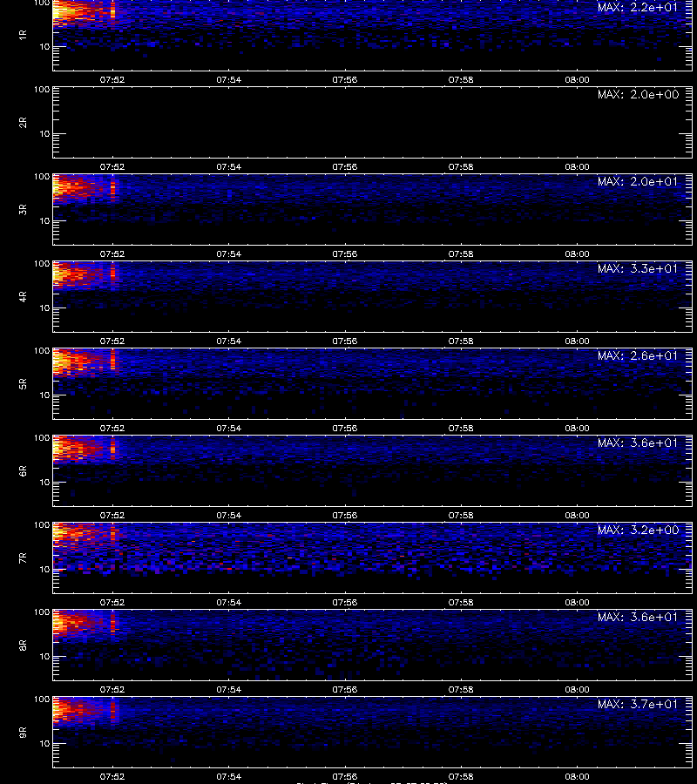Click the 100 y-axis value of panel 2R

pos(42,90)
